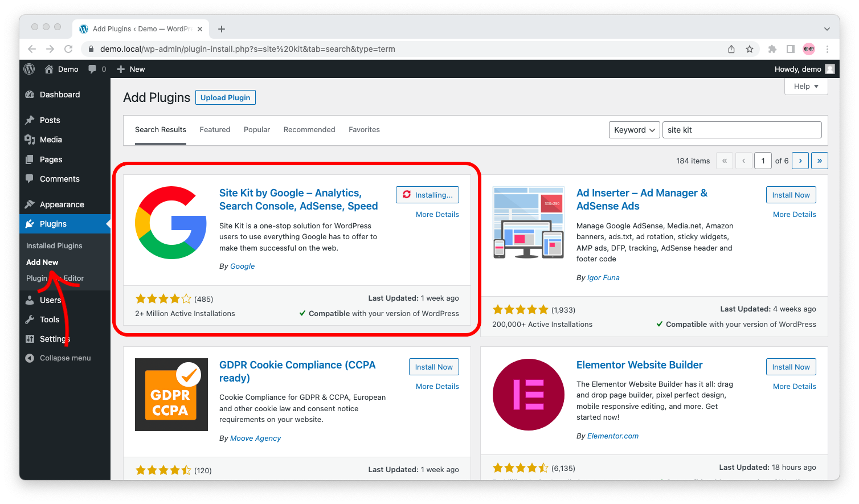Screen dimensions: 859x504
Task: Open More Details for GDPR Cookie Compliance
Action: [x=437, y=387]
